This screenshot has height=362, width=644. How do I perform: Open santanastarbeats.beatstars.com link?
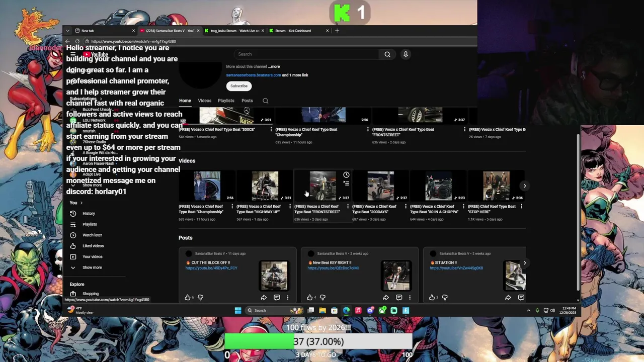click(x=254, y=75)
